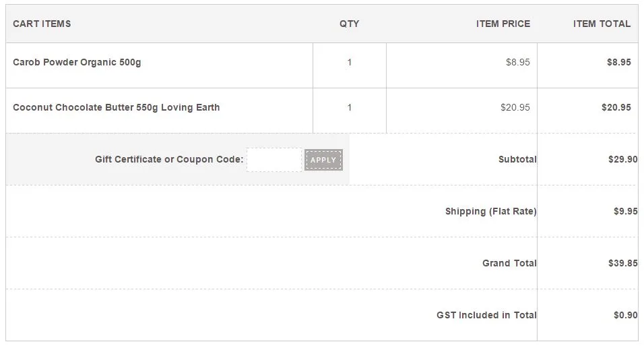
Task: Click the Shipping (Flat Rate) label
Action: pos(490,212)
